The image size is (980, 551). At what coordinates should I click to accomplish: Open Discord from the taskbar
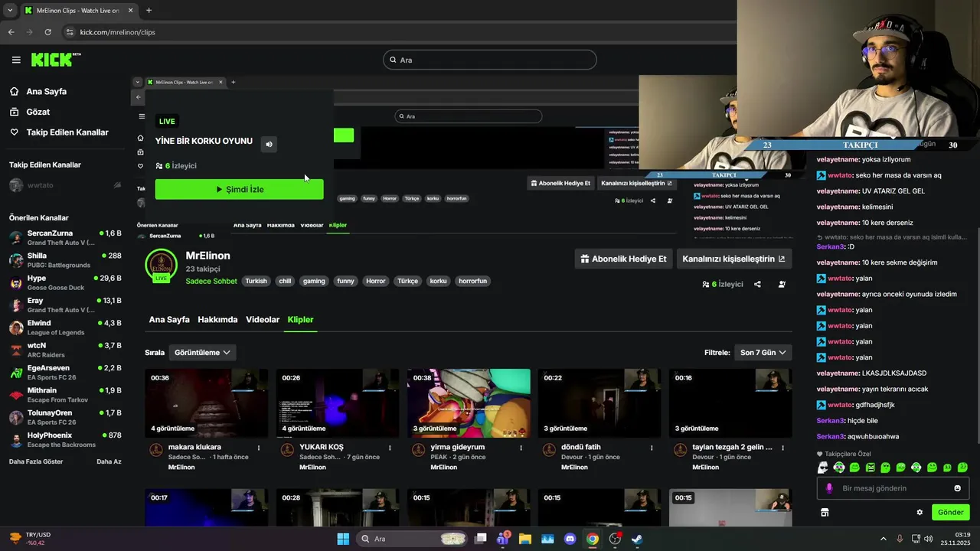tap(570, 539)
